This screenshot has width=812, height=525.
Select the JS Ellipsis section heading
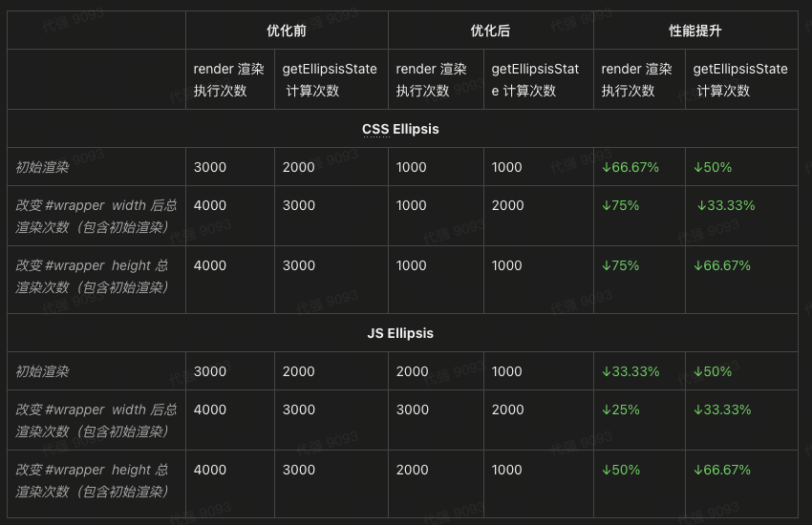(400, 333)
